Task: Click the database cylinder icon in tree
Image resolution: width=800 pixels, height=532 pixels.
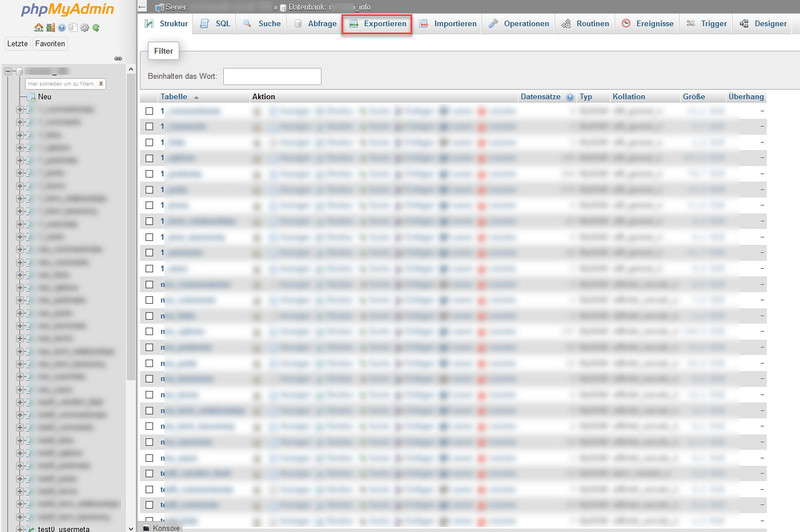Action: (19, 71)
